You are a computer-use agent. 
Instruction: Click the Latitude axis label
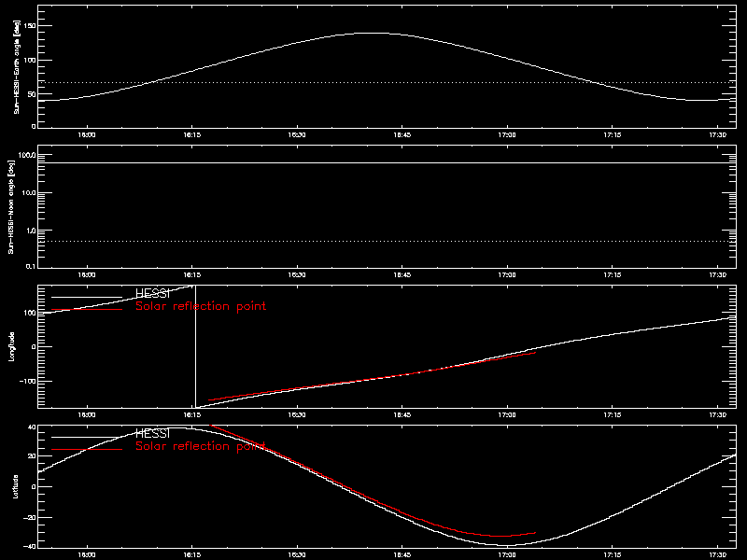coord(15,486)
